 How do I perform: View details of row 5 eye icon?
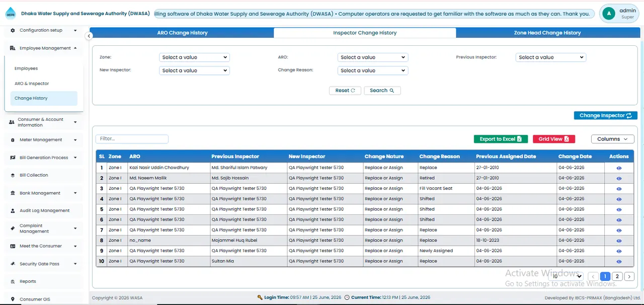(x=619, y=209)
